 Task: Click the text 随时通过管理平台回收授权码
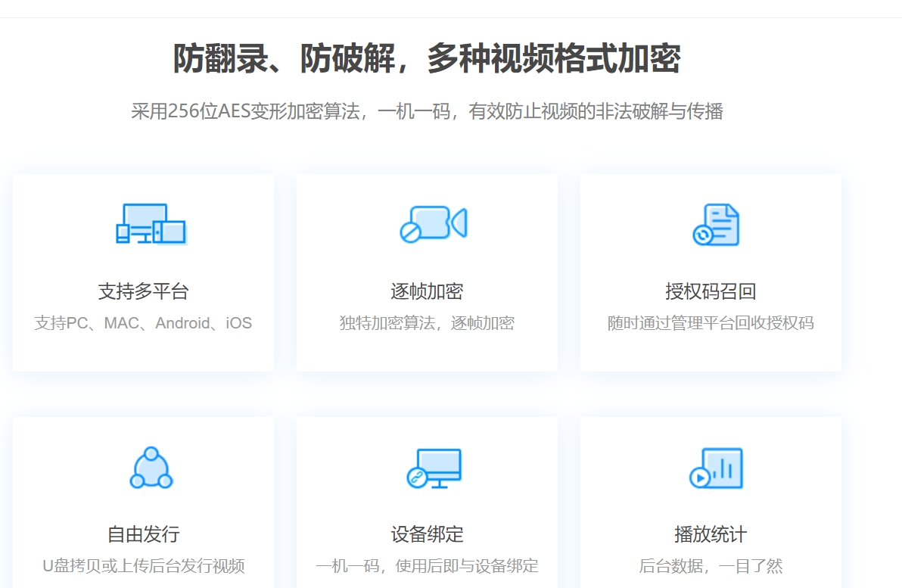tap(711, 323)
